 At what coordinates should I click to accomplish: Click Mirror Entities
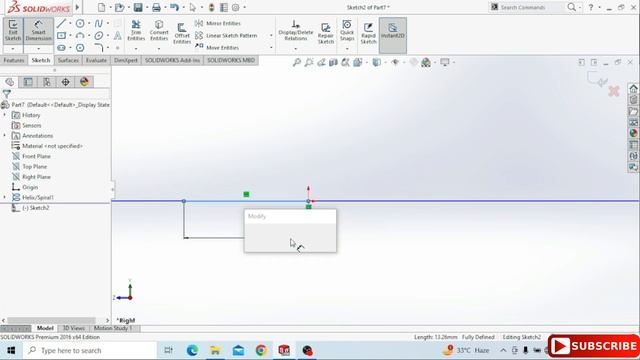[x=218, y=24]
